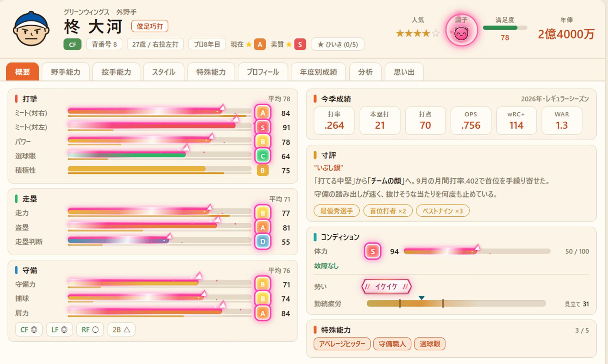Image resolution: width=608 pixels, height=364 pixels.
Task: Click the 積極性 B grade badge
Action: click(x=263, y=170)
